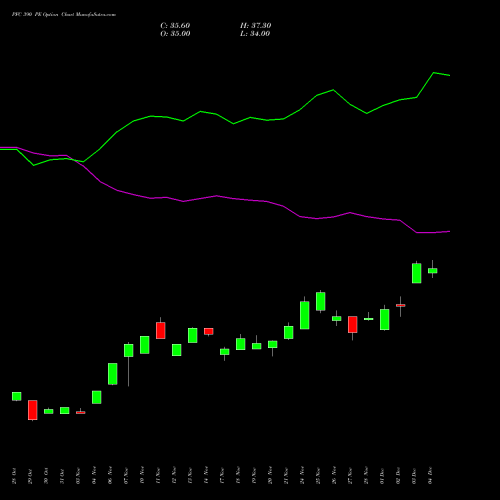Click the small red candlestick for 02 Dec

pyautogui.click(x=401, y=305)
